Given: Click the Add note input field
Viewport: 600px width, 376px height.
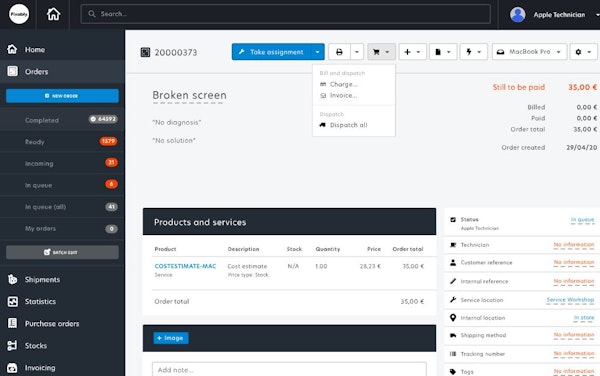Looking at the screenshot, I should tap(289, 369).
